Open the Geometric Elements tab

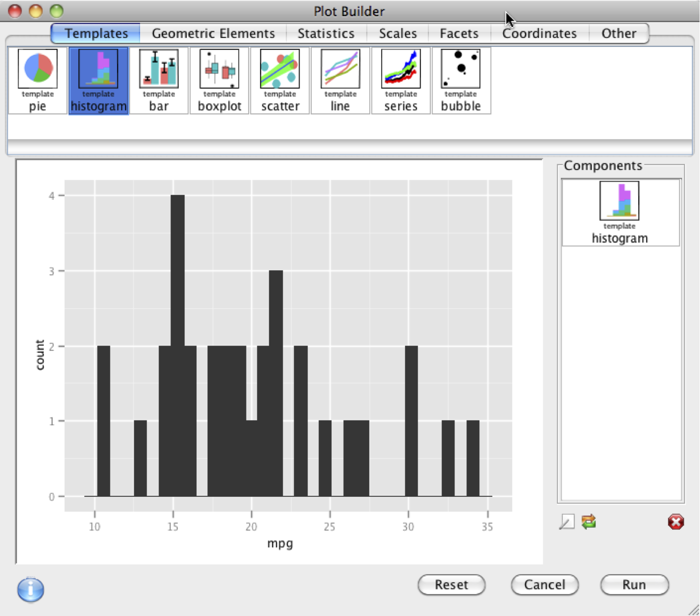pos(213,33)
